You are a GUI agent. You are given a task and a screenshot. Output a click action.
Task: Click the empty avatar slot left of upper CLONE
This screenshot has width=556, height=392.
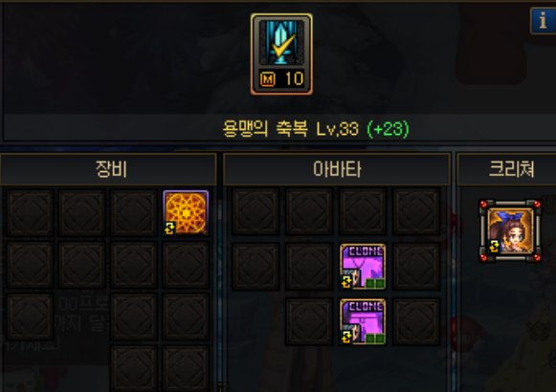pos(309,267)
